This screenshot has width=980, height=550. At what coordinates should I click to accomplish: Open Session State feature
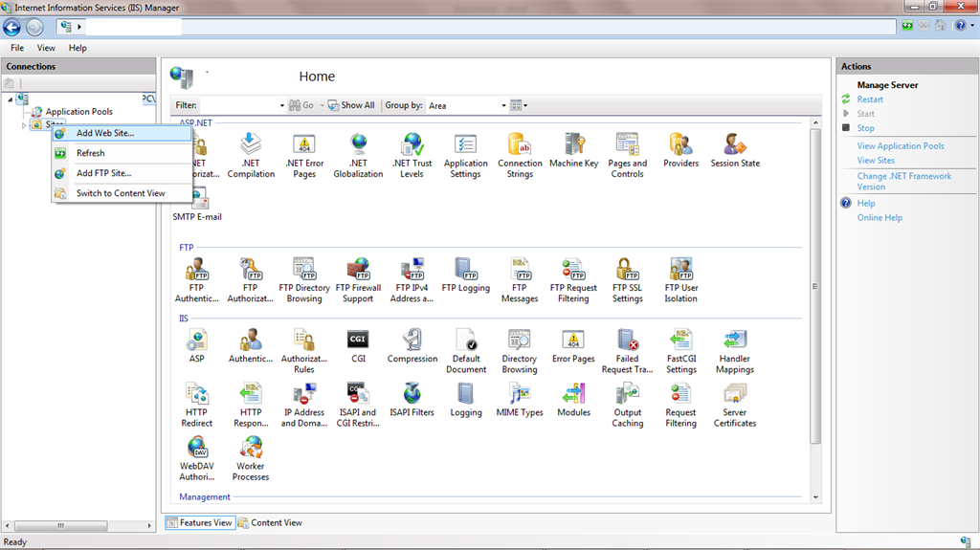tap(735, 150)
